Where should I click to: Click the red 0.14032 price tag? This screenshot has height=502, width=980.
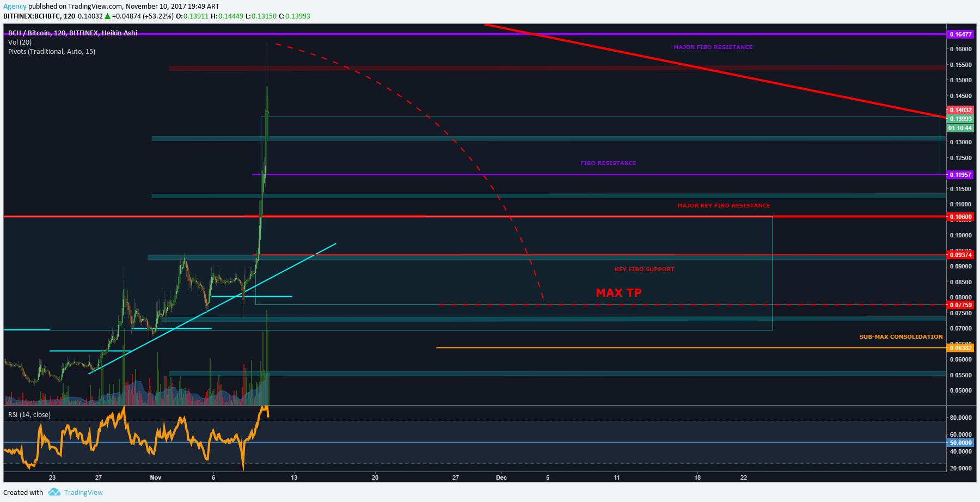coord(960,110)
